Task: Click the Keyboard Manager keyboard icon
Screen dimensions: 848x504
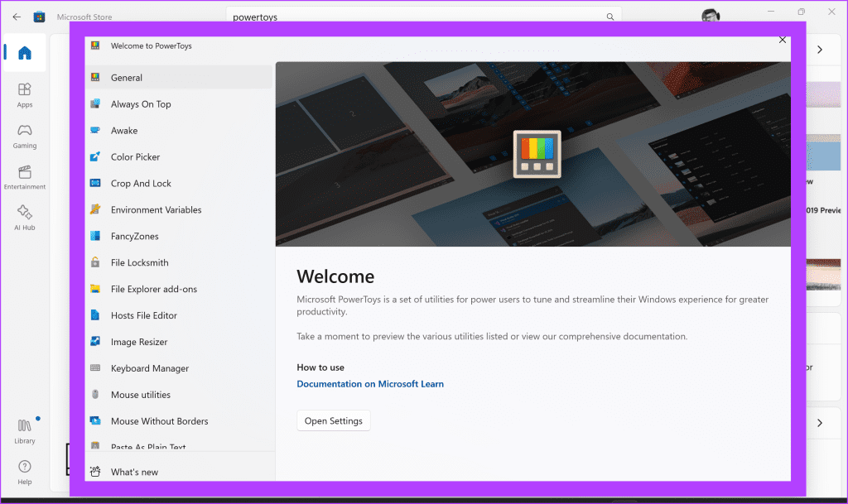Action: pyautogui.click(x=95, y=368)
